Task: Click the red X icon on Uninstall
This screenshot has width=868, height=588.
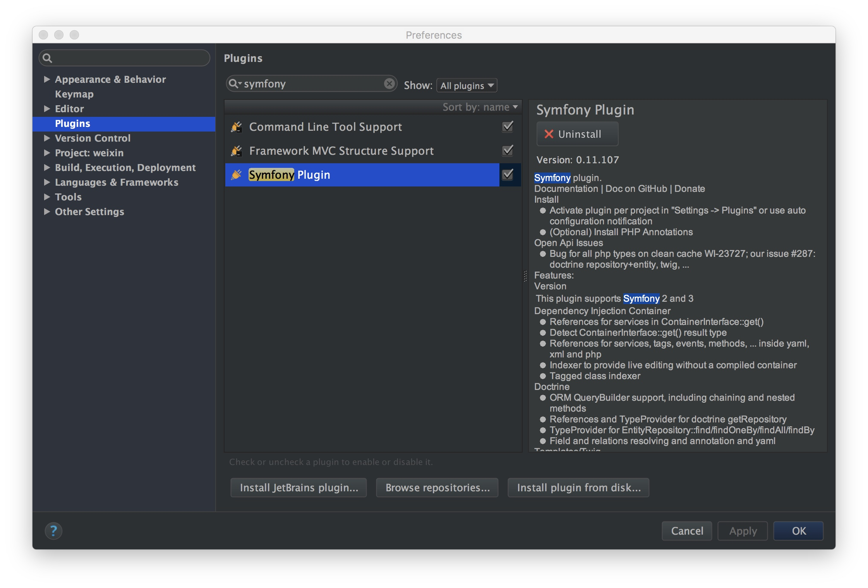Action: [x=549, y=134]
